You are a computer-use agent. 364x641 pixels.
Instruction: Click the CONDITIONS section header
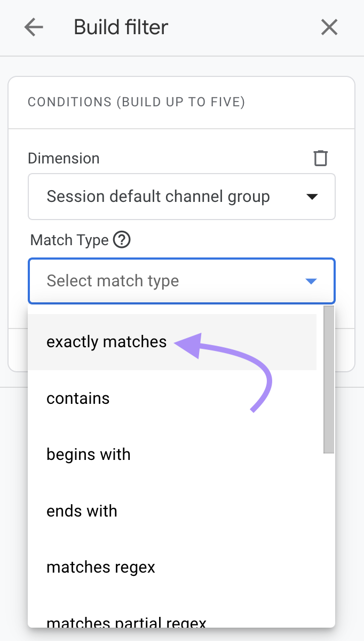pos(137,102)
